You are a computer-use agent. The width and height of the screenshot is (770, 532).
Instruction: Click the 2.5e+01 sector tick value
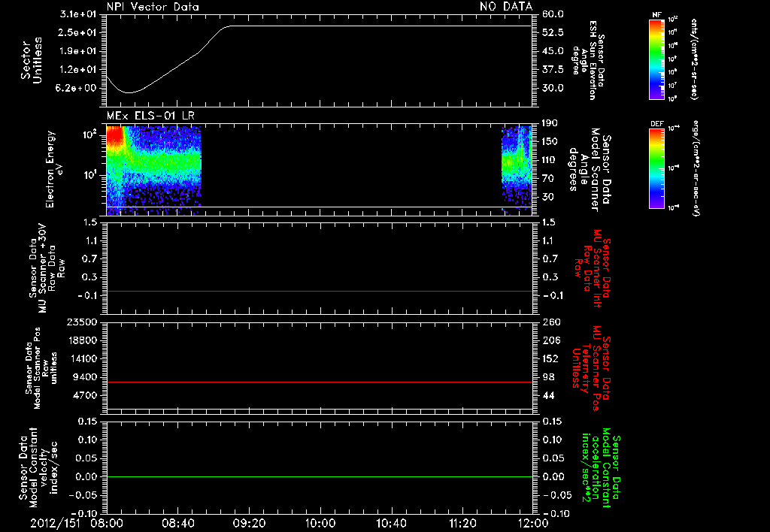click(78, 32)
